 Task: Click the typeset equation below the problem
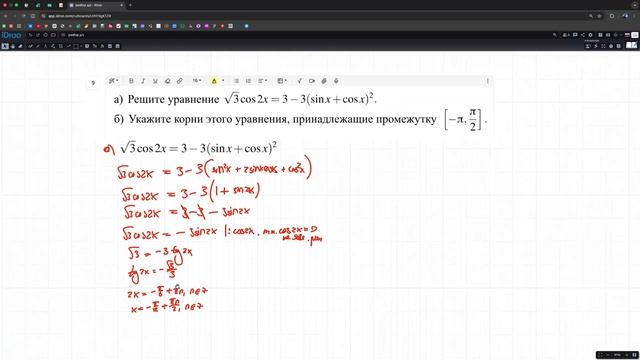[x=198, y=148]
